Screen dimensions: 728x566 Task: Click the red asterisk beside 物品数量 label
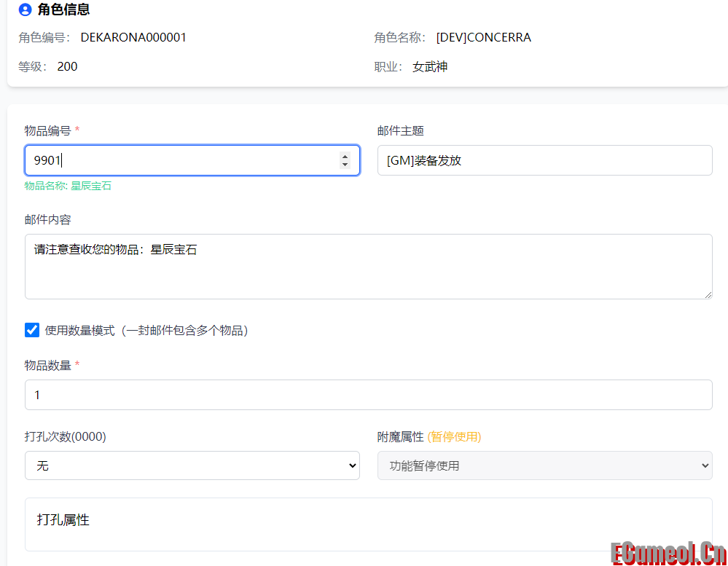(x=76, y=364)
